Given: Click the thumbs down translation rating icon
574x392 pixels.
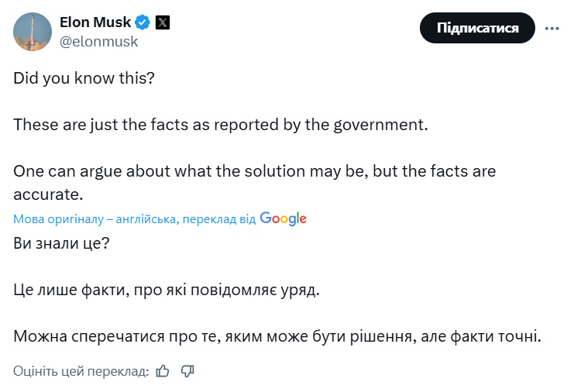Looking at the screenshot, I should coord(187,372).
